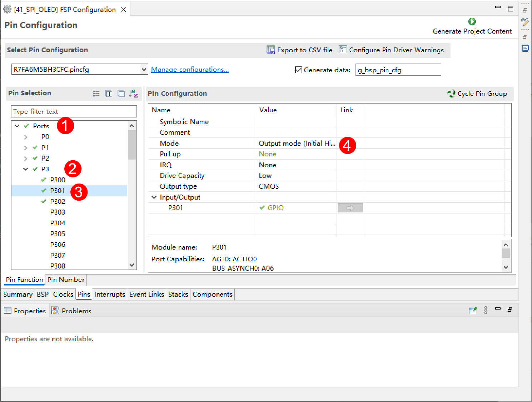This screenshot has width=532, height=402.
Task: Select the Pin Number tab
Action: pyautogui.click(x=66, y=280)
